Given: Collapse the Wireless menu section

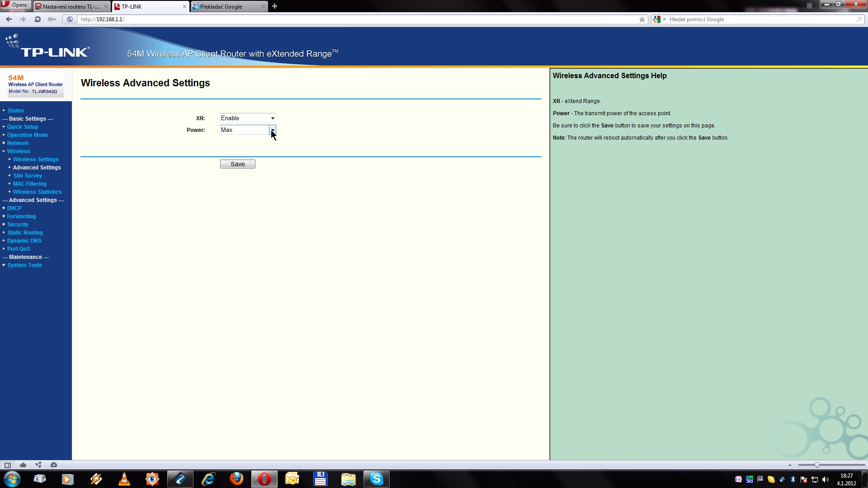Looking at the screenshot, I should [x=18, y=151].
